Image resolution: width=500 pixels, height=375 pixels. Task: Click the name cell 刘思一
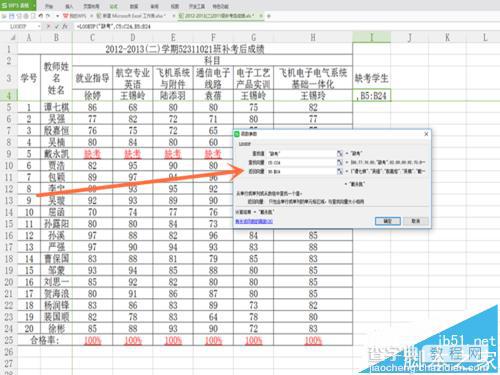coord(56,282)
